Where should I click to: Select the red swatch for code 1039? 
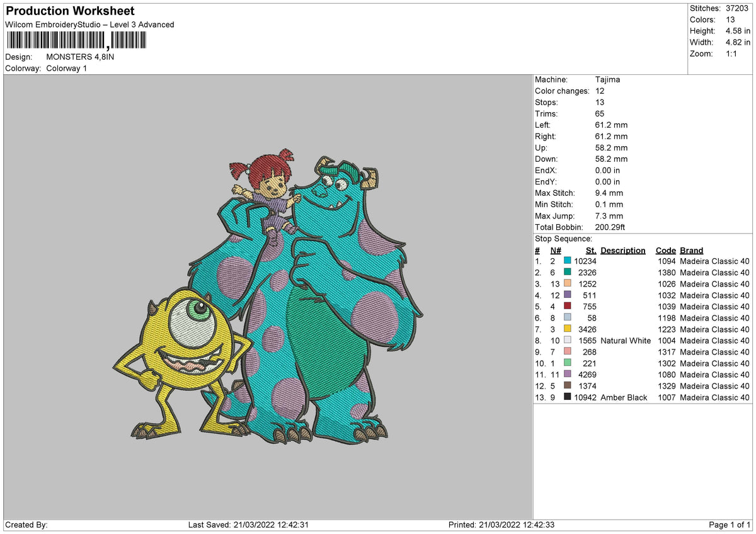click(x=568, y=306)
